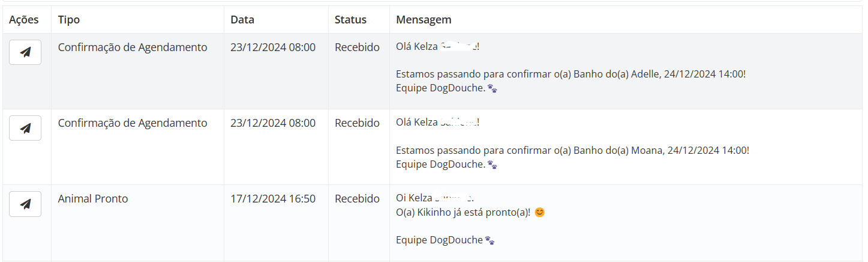This screenshot has width=868, height=262.
Task: Click the 23/12/2024 08:00 date in the Moana row
Action: pyautogui.click(x=273, y=123)
